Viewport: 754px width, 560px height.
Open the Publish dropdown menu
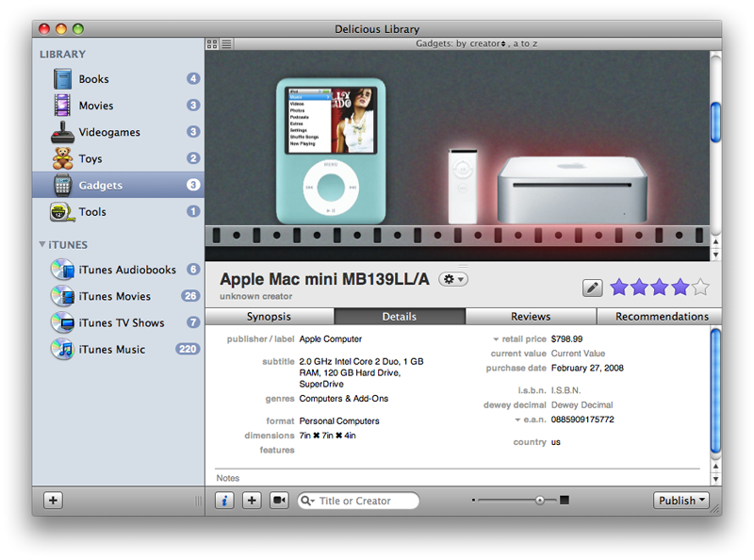pyautogui.click(x=680, y=501)
